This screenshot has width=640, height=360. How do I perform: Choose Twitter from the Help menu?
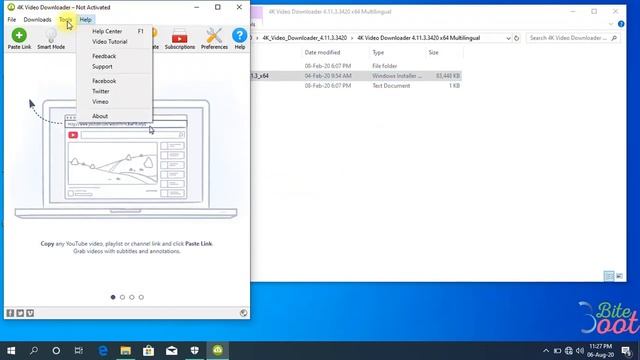[x=114, y=91]
